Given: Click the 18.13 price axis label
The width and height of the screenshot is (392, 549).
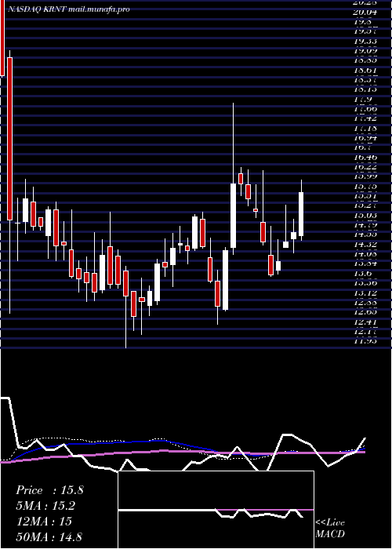Looking at the screenshot, I should [365, 89].
